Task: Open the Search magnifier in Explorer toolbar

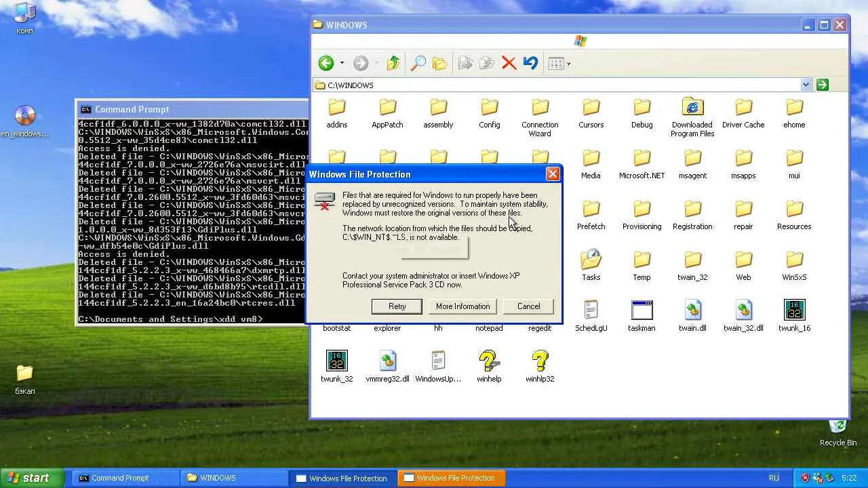Action: (418, 63)
